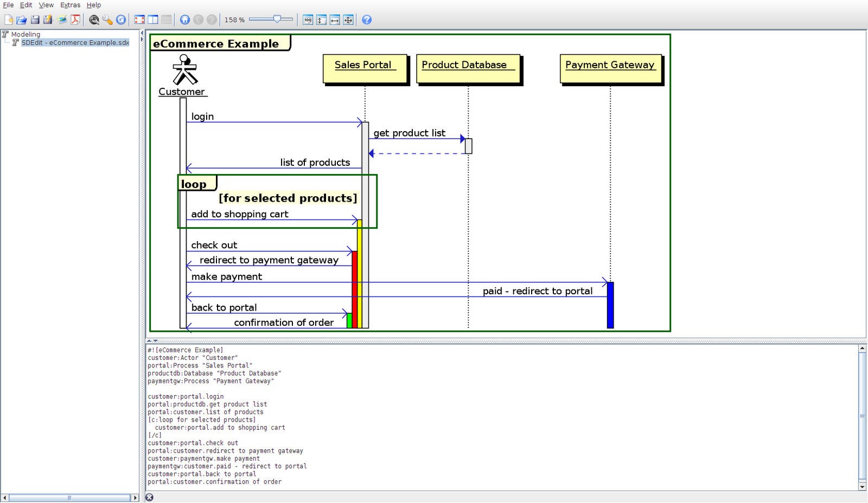Toggle the split view icon

pos(153,20)
